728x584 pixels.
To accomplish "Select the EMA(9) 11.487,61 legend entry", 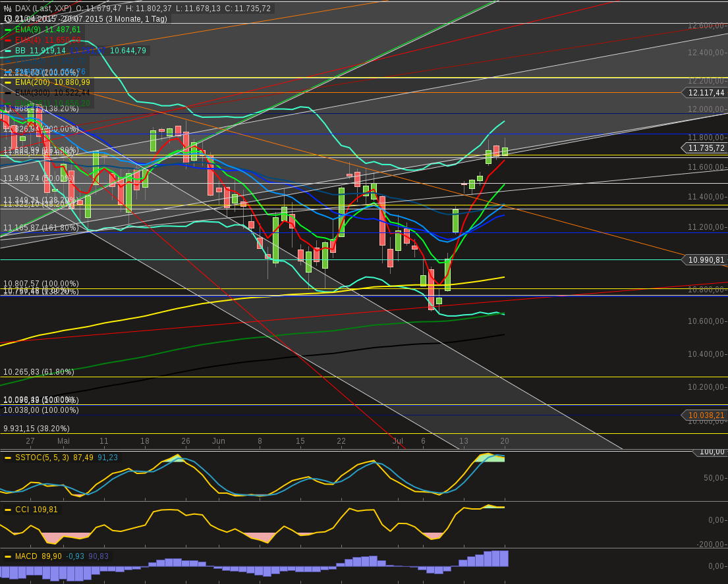I will (48, 30).
